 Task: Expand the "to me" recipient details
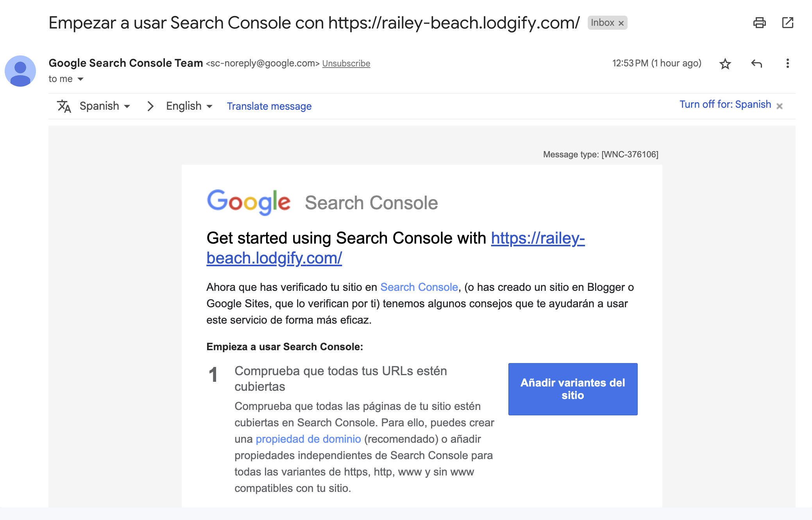coord(80,79)
